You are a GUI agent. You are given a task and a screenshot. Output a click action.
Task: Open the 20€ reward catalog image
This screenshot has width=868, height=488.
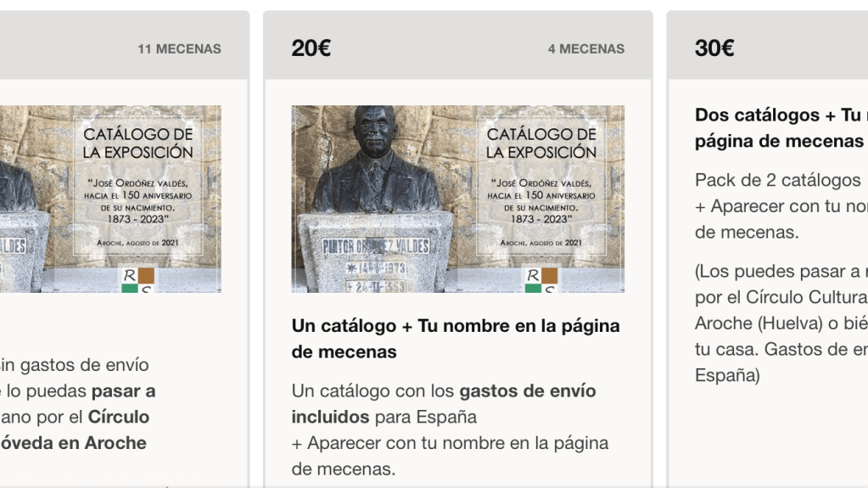tap(458, 199)
